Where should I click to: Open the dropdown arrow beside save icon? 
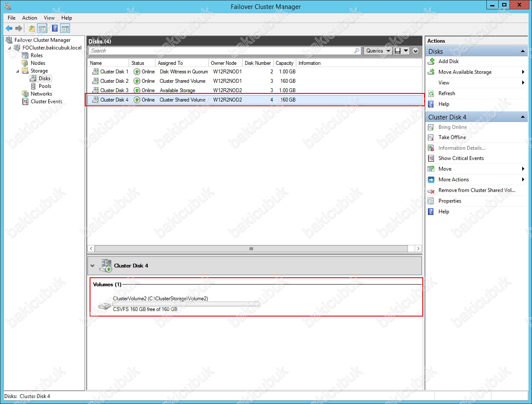click(x=406, y=51)
